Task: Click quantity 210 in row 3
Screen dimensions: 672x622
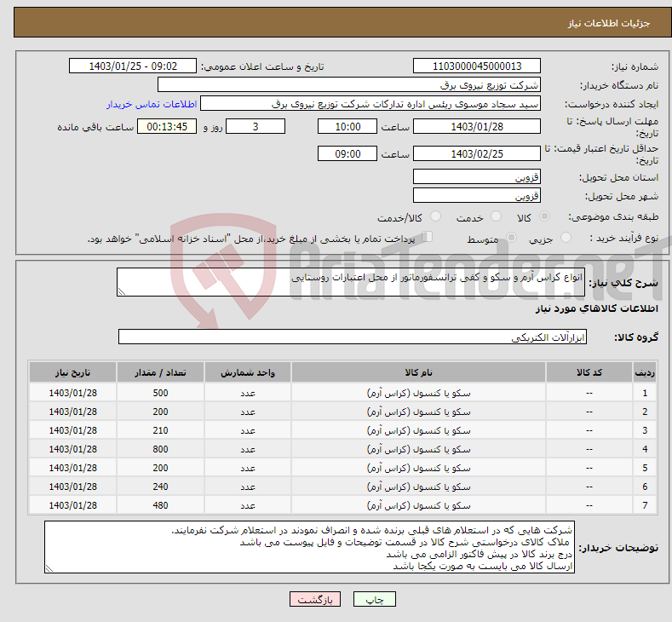Action: tap(160, 430)
